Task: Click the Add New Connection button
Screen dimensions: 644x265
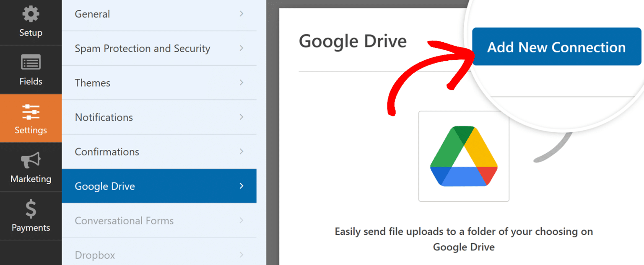Action: 556,47
